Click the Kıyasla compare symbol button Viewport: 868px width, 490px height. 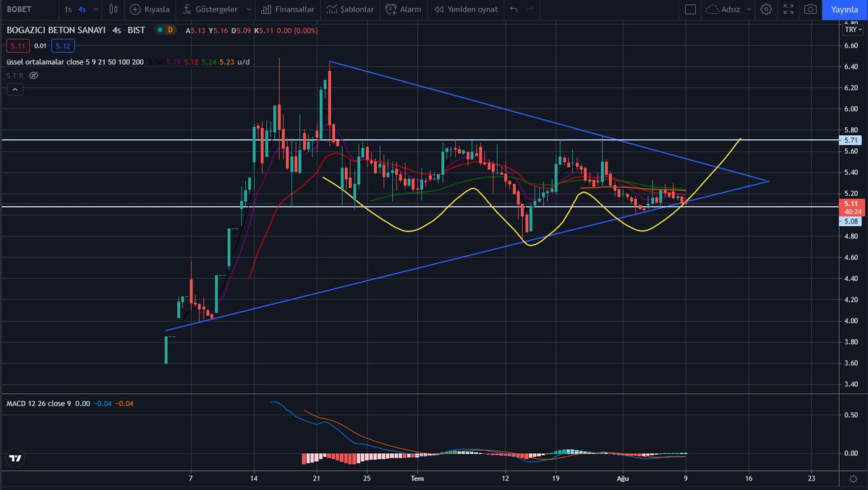tap(150, 9)
